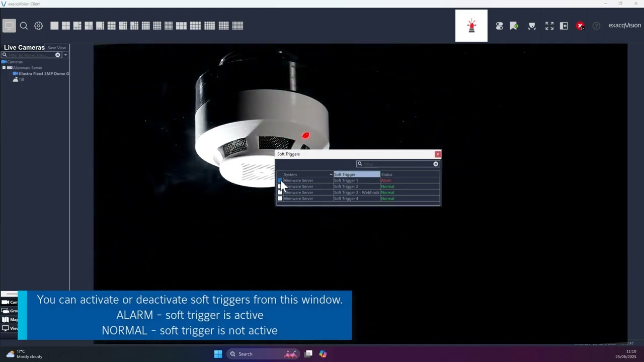
Task: Open the Live Cameras filter dropdown arrow
Action: tap(65, 55)
